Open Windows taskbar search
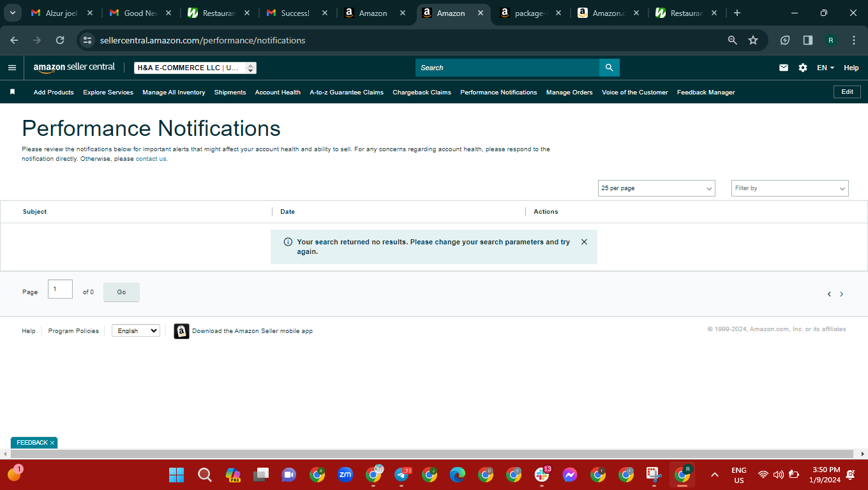This screenshot has width=868, height=490. 204,475
